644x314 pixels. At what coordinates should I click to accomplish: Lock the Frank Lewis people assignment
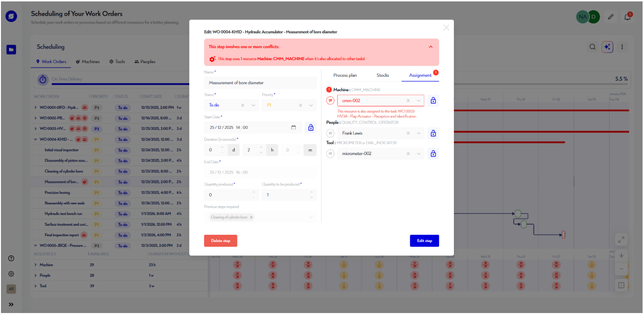coord(433,133)
